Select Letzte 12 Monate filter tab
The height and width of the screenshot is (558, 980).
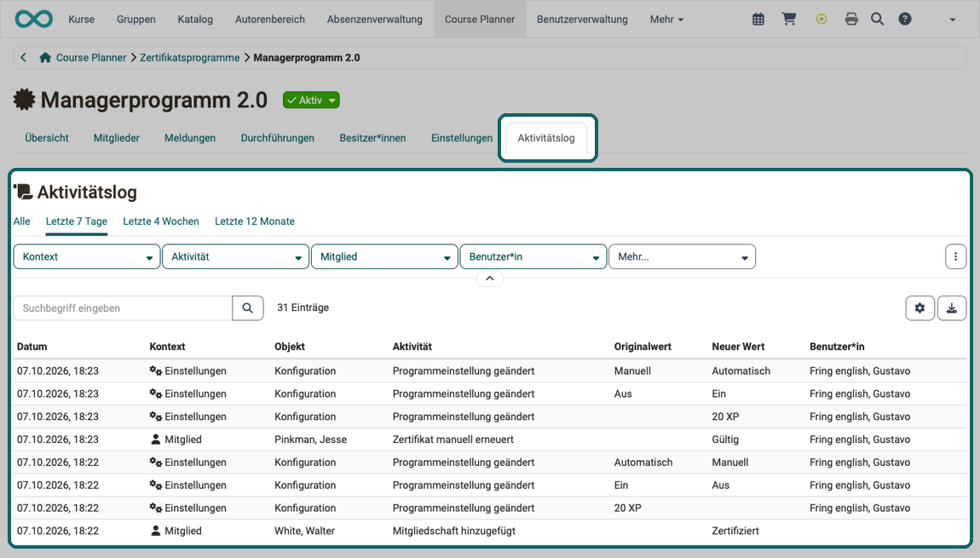255,221
